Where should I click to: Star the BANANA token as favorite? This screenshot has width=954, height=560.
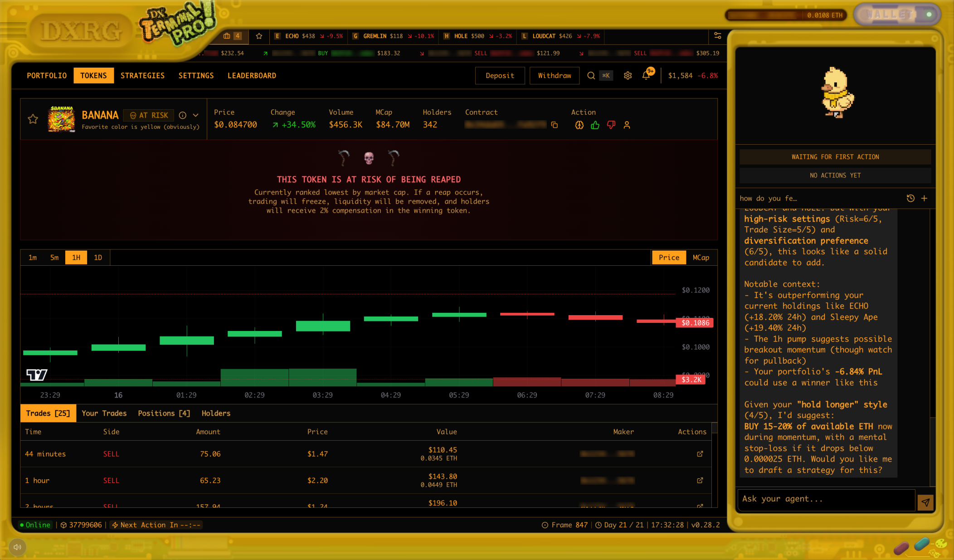(33, 119)
